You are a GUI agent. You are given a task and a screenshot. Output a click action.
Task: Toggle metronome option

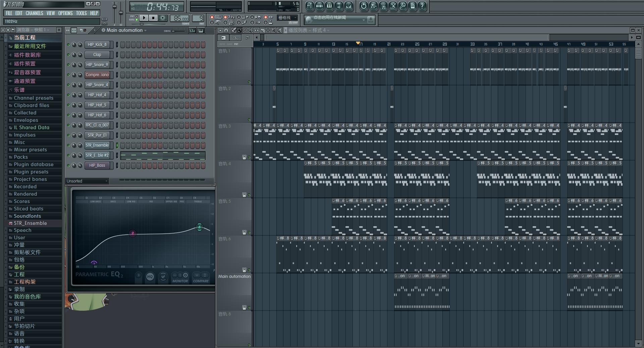click(212, 22)
